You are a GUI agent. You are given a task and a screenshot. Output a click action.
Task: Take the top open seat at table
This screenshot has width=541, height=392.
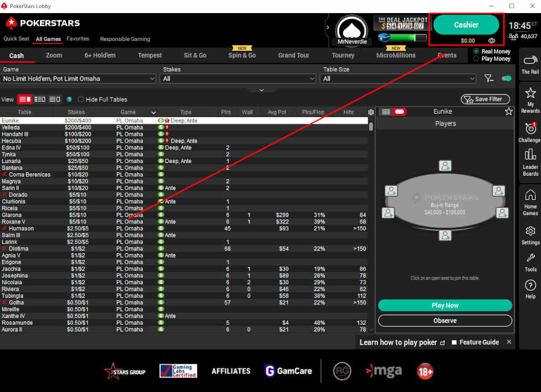445,166
